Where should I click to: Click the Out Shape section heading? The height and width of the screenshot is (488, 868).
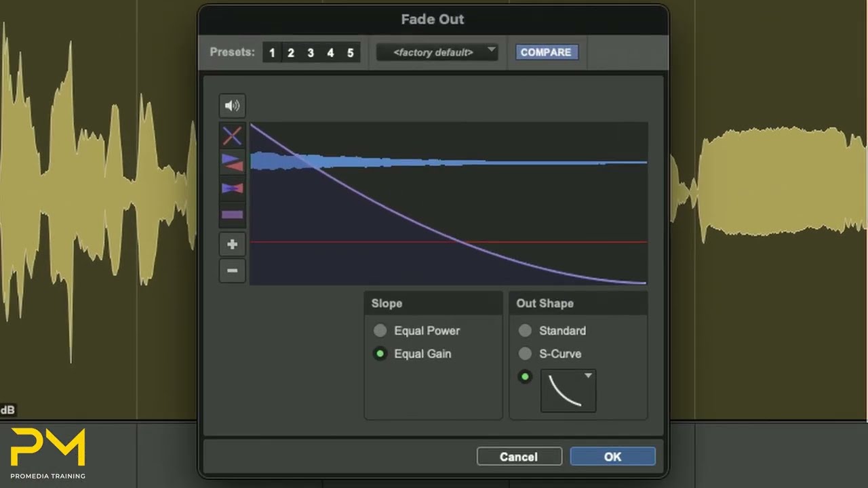(x=545, y=304)
